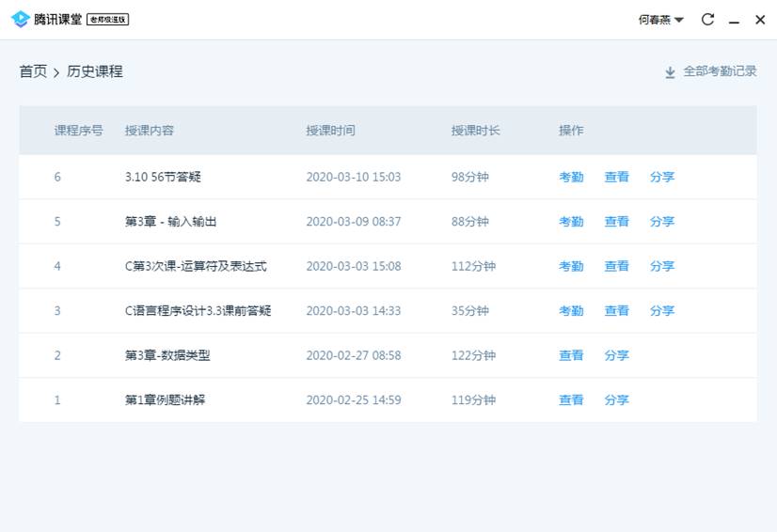This screenshot has height=532, width=777.
Task: Click the Tencent Classroom logo icon
Action: (21, 20)
